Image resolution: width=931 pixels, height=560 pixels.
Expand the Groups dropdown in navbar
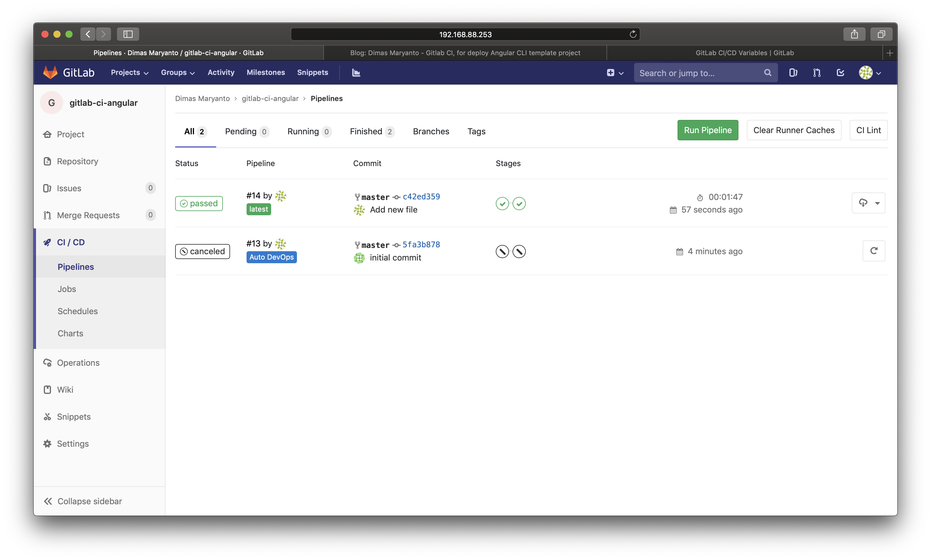click(178, 73)
